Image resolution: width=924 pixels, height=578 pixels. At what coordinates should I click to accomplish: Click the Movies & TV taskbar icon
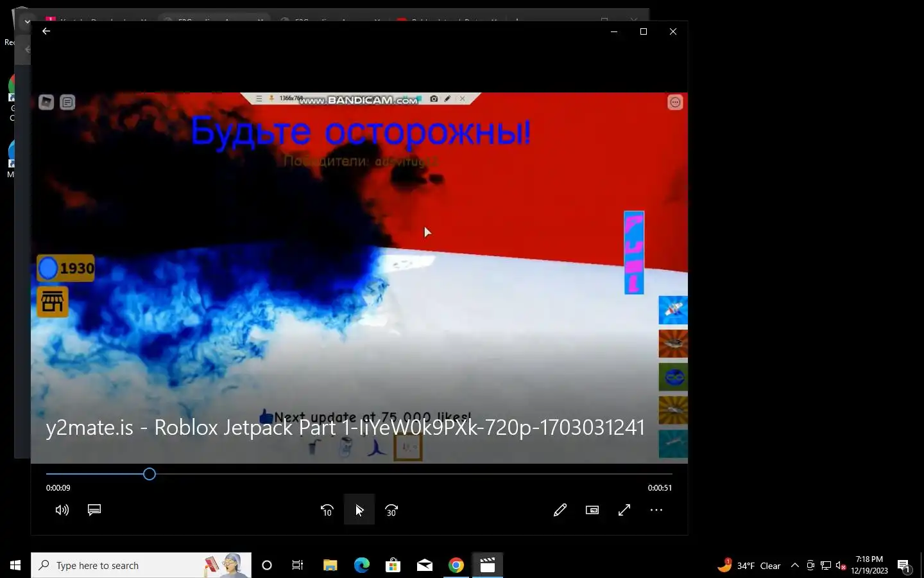coord(488,565)
